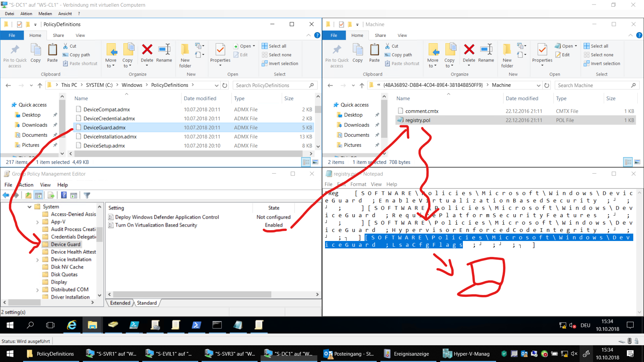
Task: Click Copy path in Machine window ribbon
Action: [398, 55]
